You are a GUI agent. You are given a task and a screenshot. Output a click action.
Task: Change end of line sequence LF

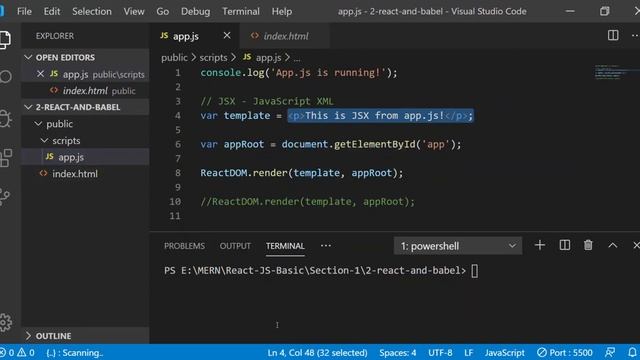click(x=469, y=352)
